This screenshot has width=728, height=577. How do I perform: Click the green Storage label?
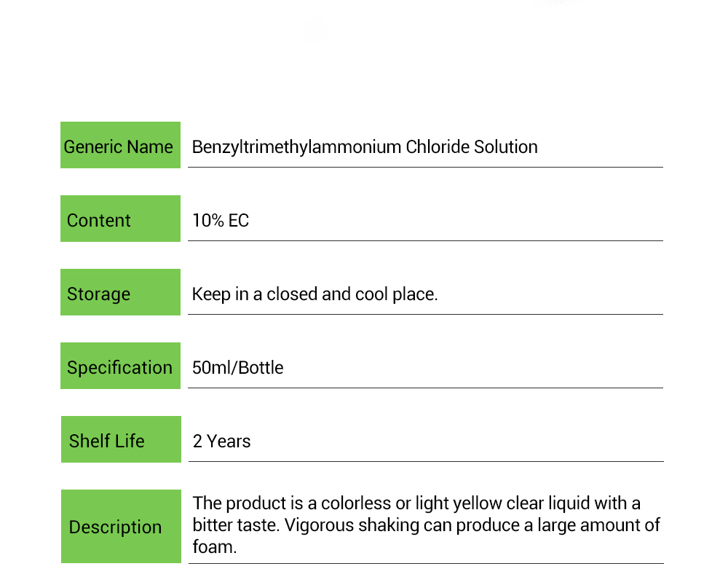tap(119, 293)
